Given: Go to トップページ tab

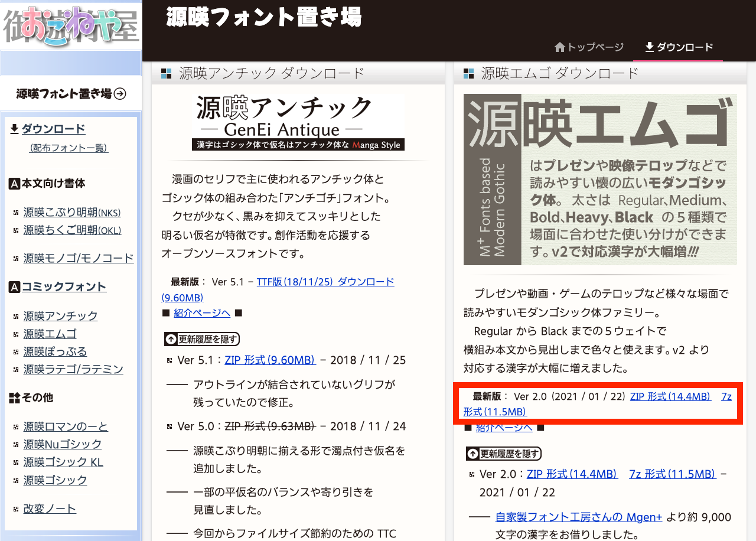Looking at the screenshot, I should point(589,47).
